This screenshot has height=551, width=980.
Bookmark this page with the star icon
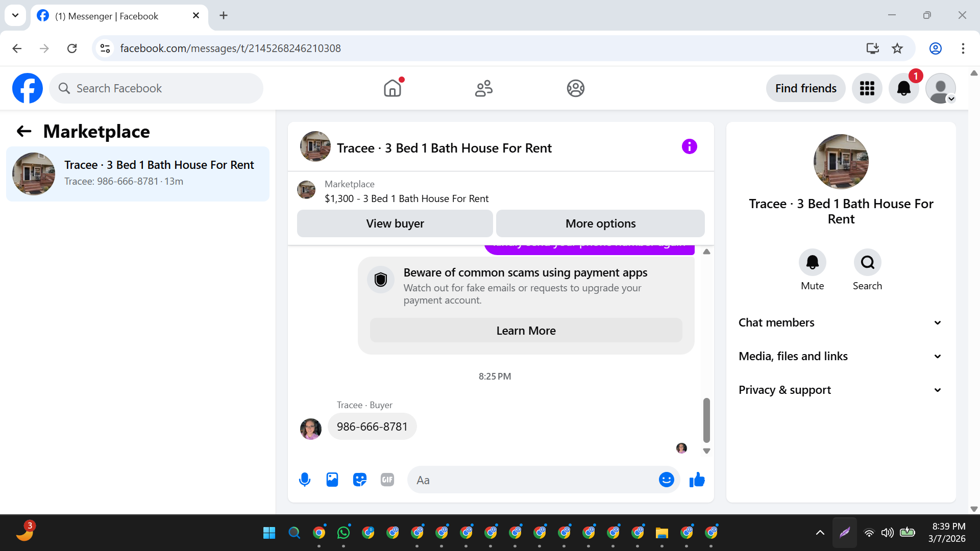897,48
